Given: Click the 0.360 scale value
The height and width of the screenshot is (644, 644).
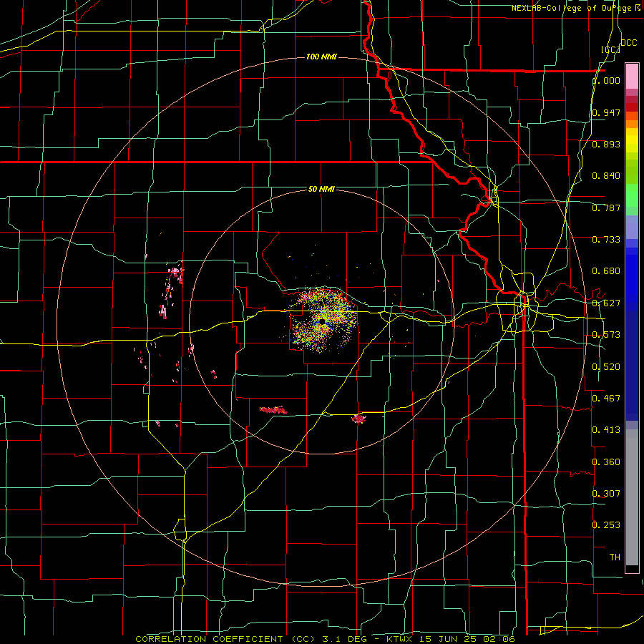Looking at the screenshot, I should (606, 462).
